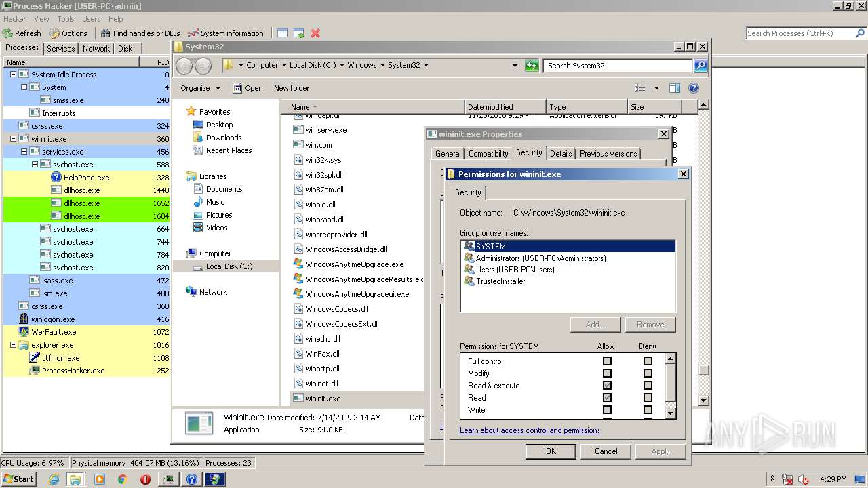Check Deny for Full control
Viewport: 868px width, 488px height.
[648, 361]
